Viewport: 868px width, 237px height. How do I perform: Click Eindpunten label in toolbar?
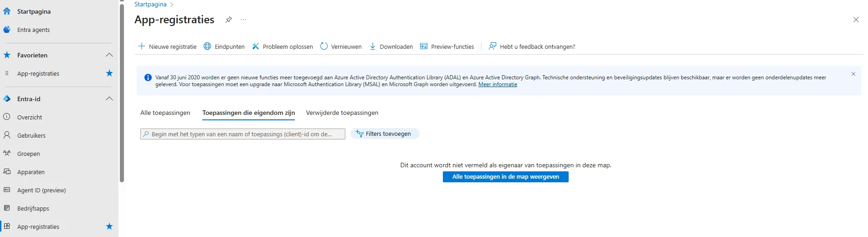click(230, 46)
